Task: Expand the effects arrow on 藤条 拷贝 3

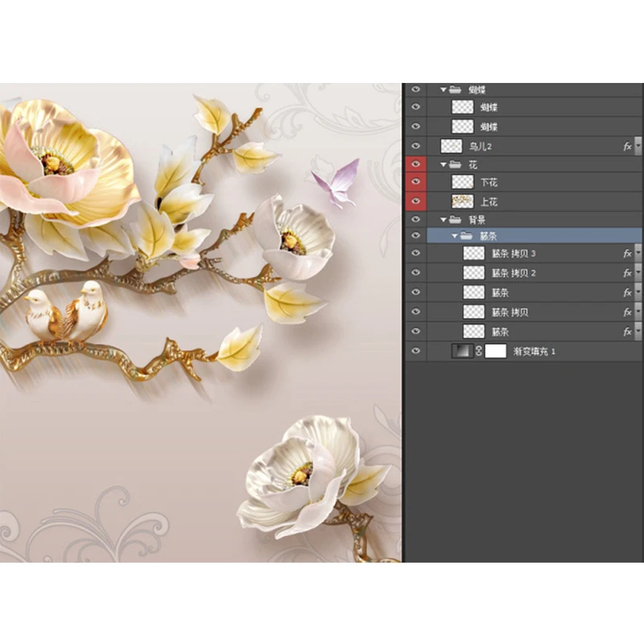Action: (638, 254)
